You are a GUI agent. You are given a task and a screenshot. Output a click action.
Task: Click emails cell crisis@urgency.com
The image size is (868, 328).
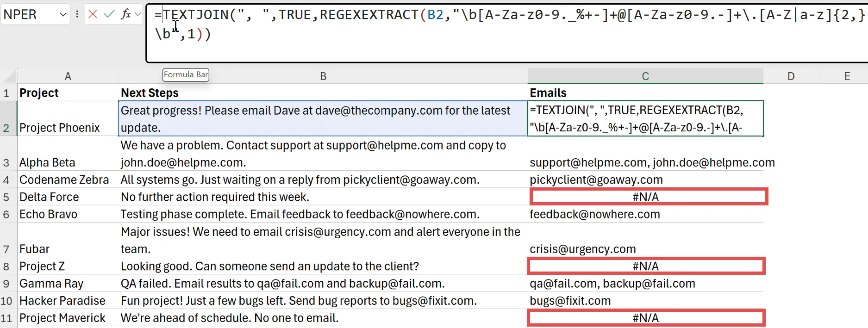(x=645, y=240)
